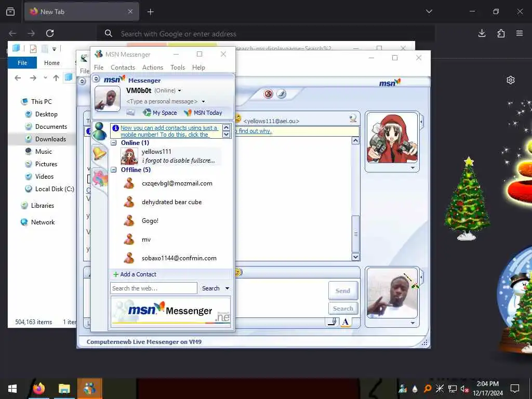Click the mobile number info link
Viewport: 532px width, 399px height.
pos(169,131)
